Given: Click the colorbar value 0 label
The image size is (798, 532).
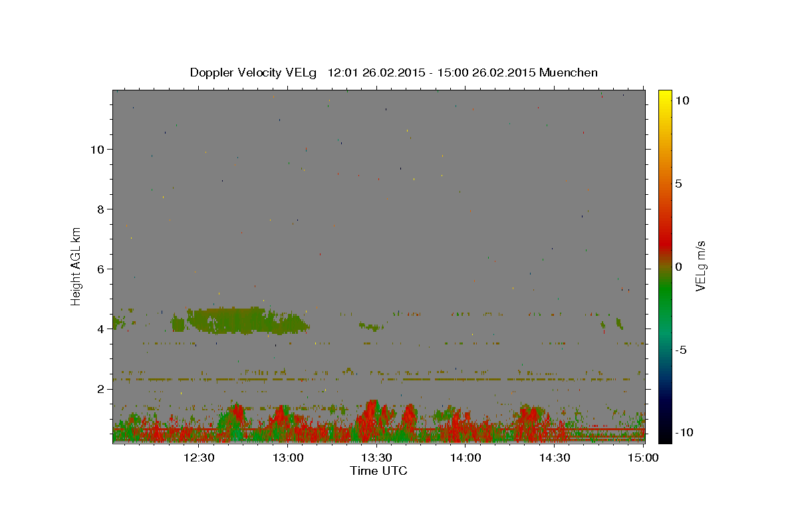Looking at the screenshot, I should [x=678, y=267].
